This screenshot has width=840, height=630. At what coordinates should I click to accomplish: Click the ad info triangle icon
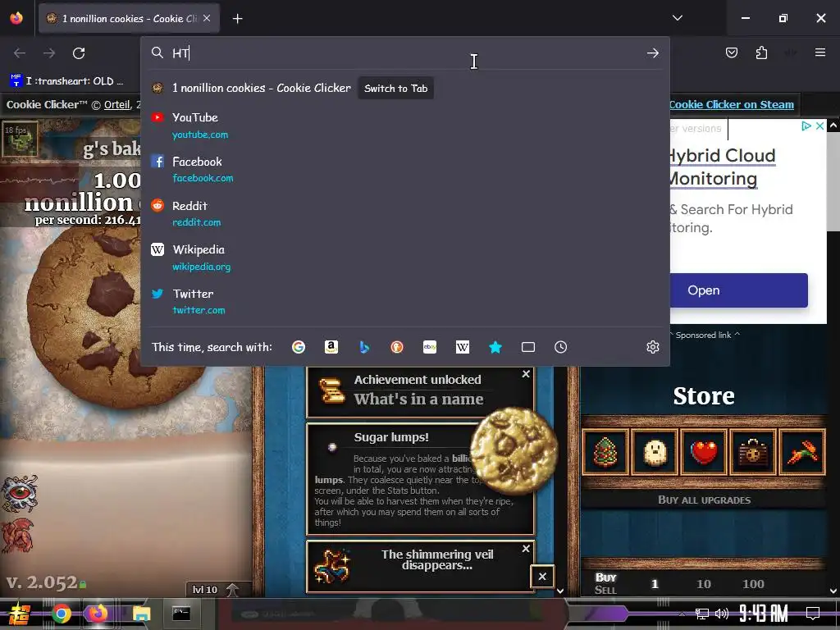(x=806, y=126)
